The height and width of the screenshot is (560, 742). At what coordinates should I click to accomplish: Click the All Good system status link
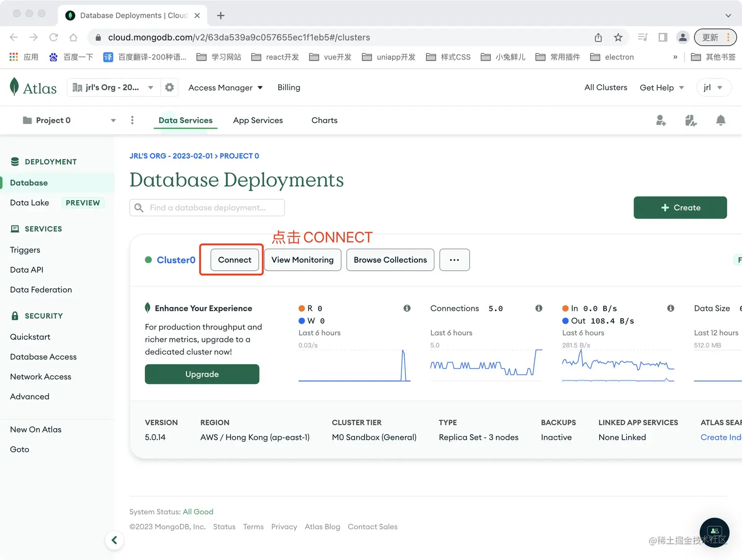198,511
